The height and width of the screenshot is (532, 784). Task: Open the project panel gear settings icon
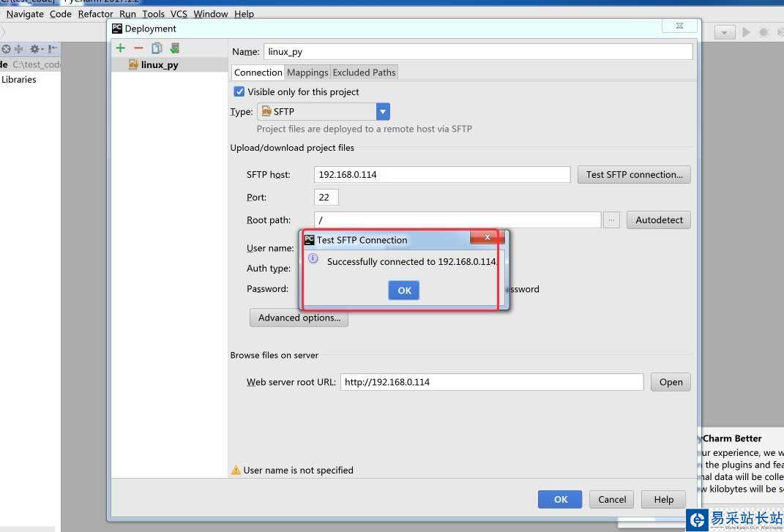(35, 49)
